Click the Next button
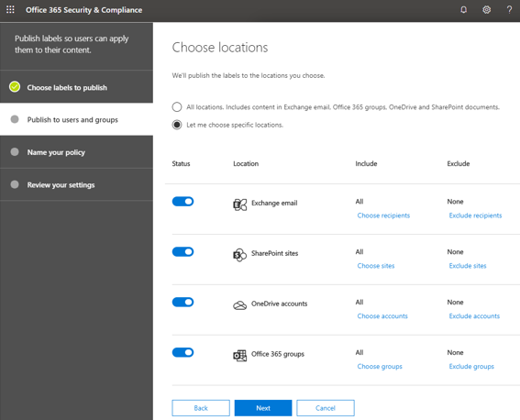The height and width of the screenshot is (420, 520). coord(263,408)
